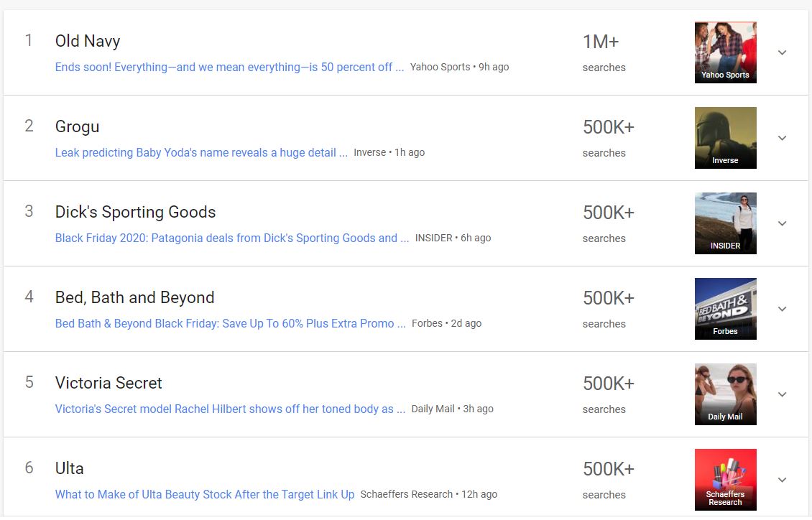812x520 pixels.
Task: Expand the Grogu trend row
Action: (782, 138)
